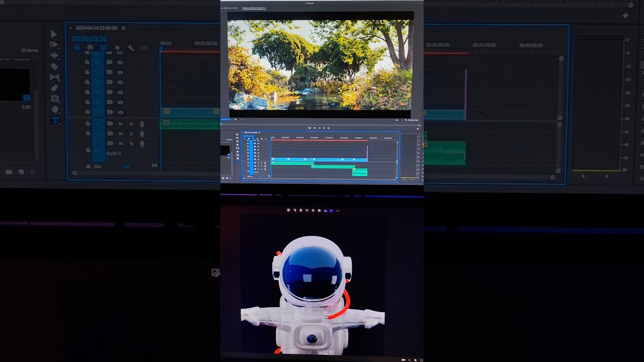The height and width of the screenshot is (362, 644).
Task: Select the second green audio clip
Action: click(x=333, y=166)
